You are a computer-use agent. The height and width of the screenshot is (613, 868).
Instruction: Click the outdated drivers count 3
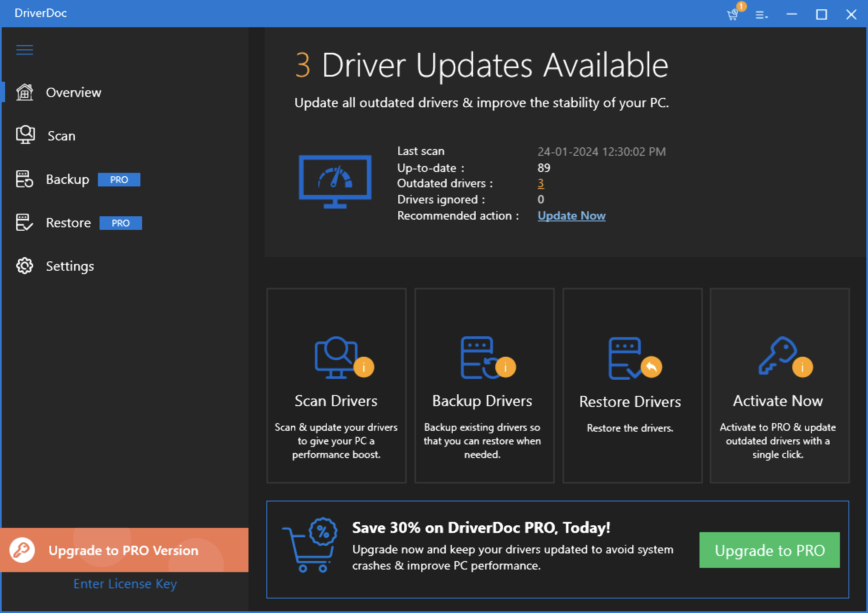[x=540, y=183]
